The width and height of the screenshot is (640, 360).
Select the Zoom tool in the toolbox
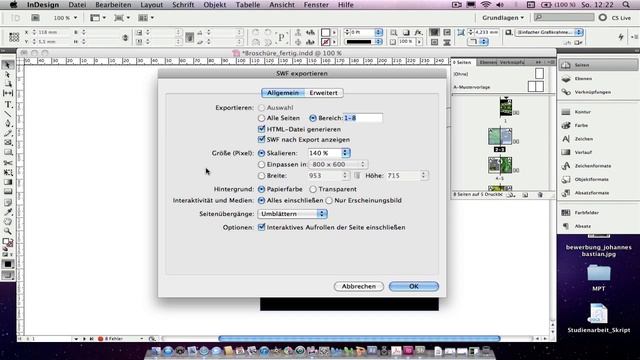tap(8, 231)
